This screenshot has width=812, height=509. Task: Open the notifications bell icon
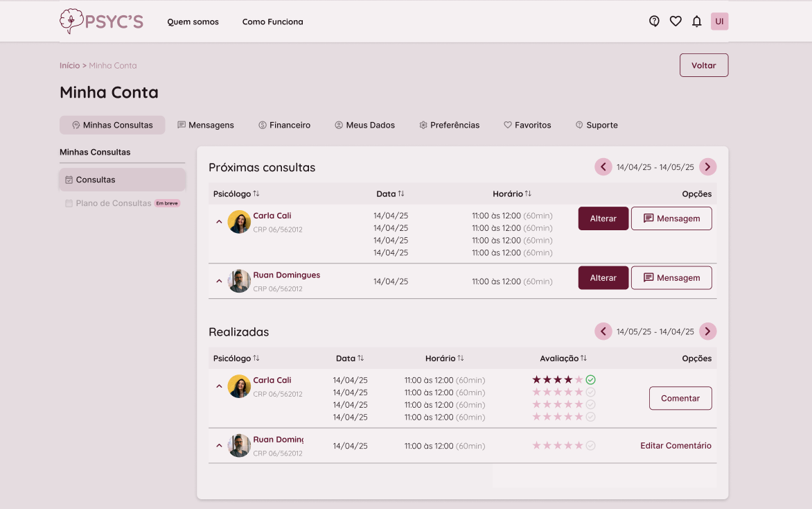click(697, 21)
